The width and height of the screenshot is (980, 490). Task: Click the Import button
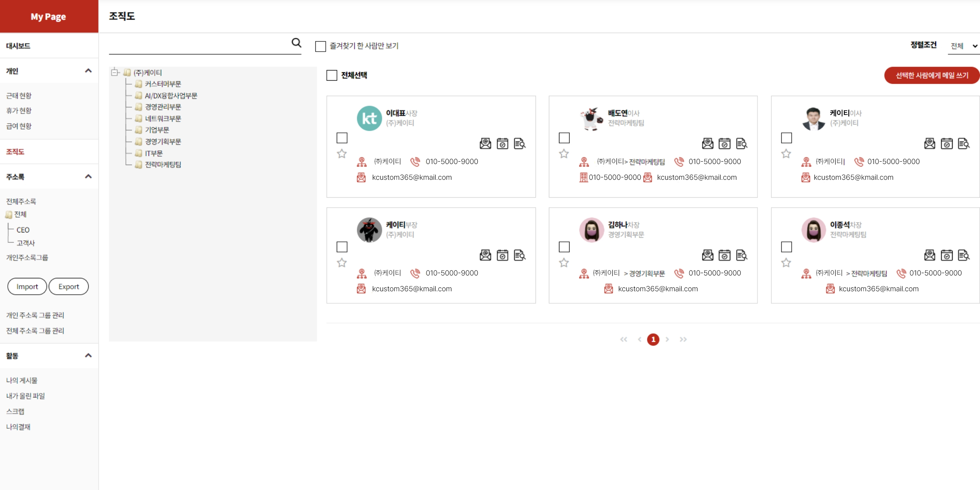27,286
